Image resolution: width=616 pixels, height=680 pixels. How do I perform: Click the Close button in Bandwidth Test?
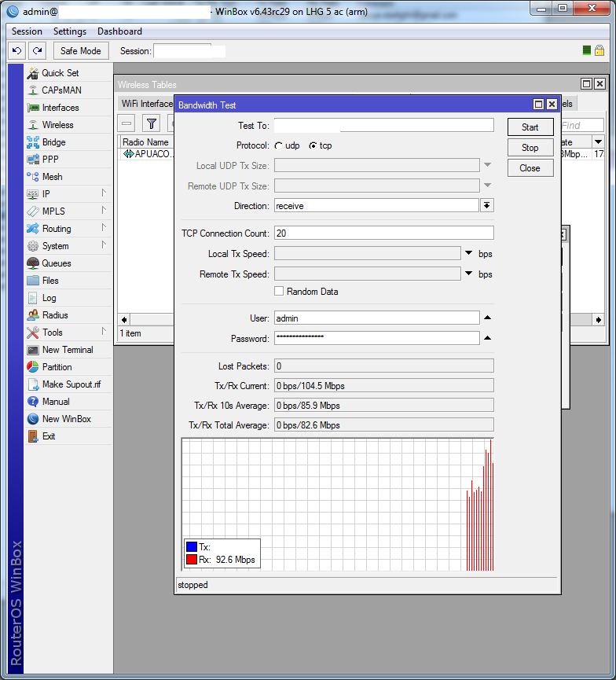(x=530, y=167)
